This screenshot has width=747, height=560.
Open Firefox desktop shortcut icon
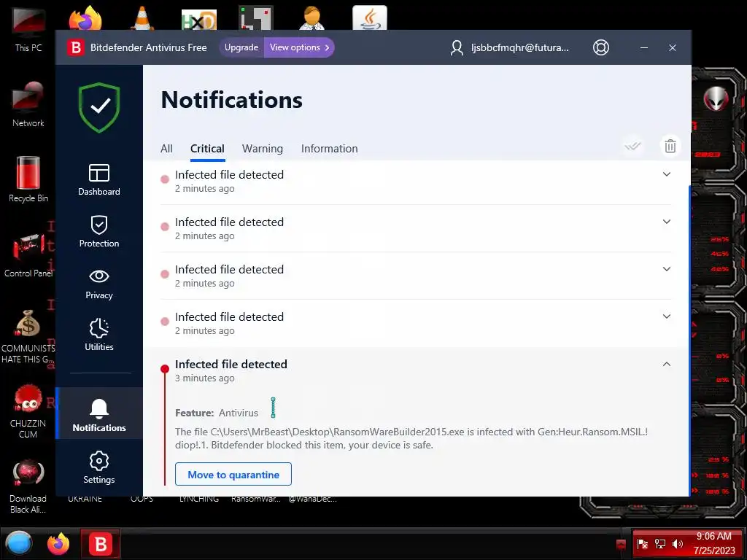[x=85, y=18]
